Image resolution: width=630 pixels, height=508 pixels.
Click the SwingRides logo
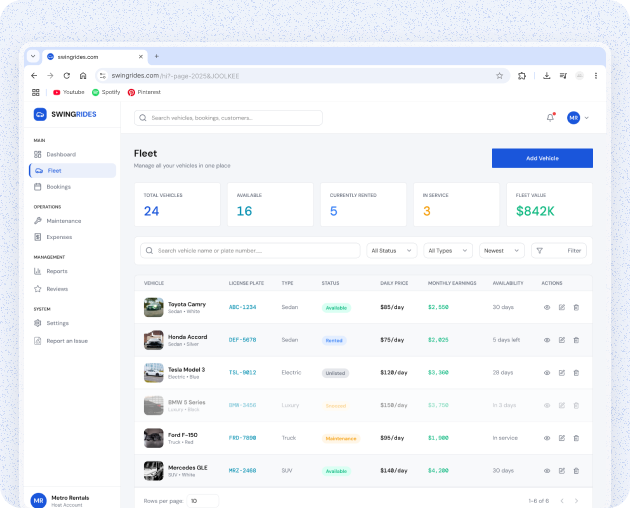tap(65, 114)
